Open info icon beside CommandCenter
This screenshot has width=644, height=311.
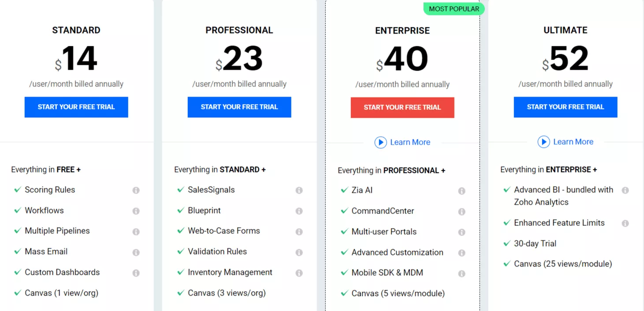click(x=462, y=212)
